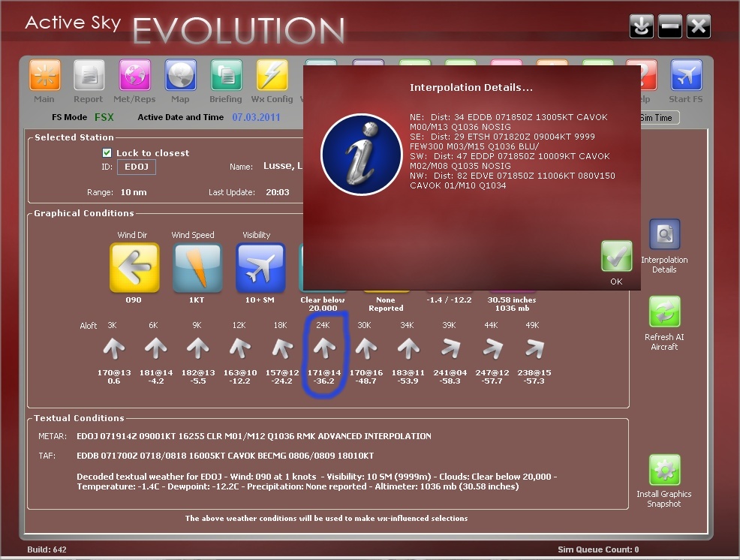Click the 9K aloft wind arrow

pos(197,349)
